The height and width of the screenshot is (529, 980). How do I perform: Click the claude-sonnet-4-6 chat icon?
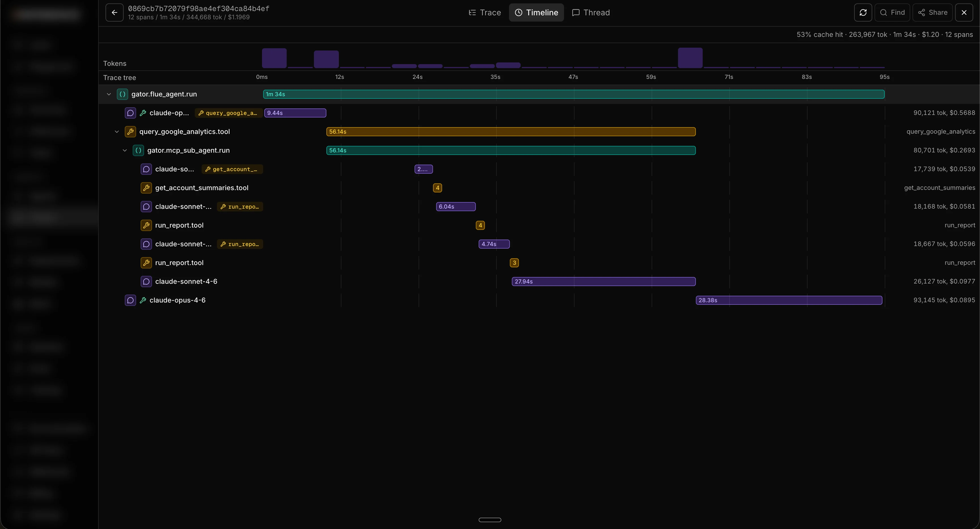click(x=146, y=282)
